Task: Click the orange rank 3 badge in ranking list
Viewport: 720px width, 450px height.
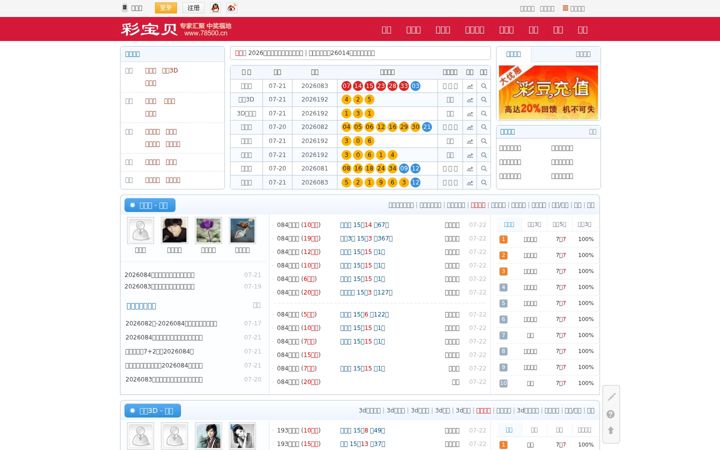Action: pos(503,271)
